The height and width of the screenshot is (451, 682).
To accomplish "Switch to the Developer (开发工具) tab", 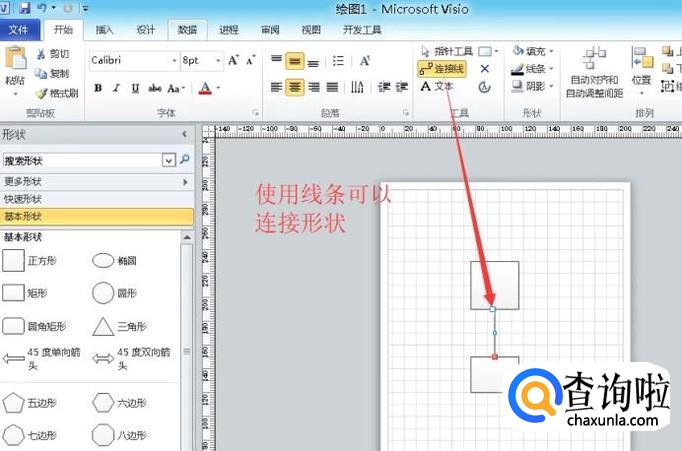I will coord(362,30).
